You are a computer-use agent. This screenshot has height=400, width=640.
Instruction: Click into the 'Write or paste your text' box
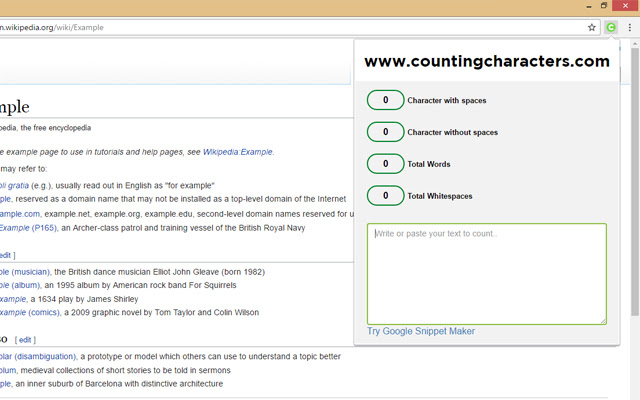487,274
